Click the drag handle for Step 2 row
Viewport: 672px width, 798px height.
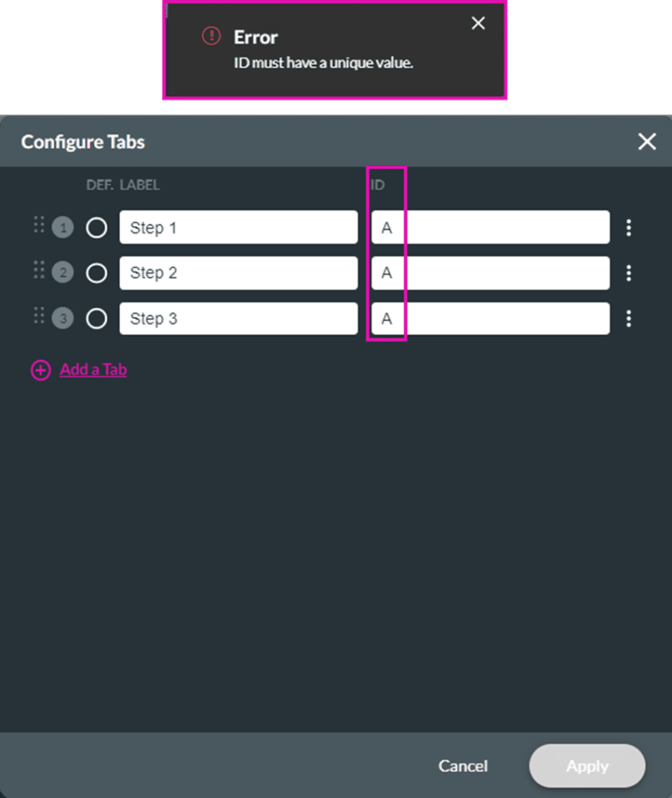(x=38, y=271)
